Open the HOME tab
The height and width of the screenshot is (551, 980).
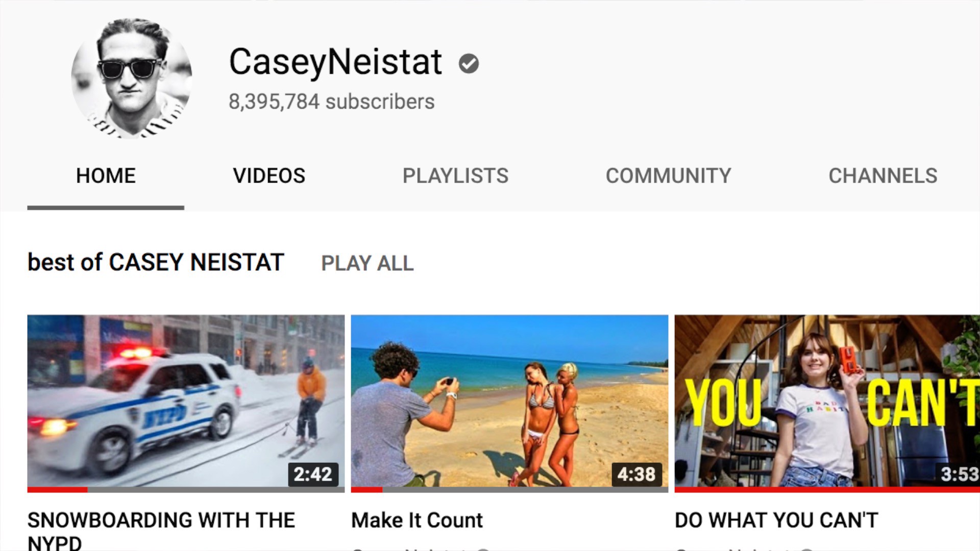click(106, 176)
